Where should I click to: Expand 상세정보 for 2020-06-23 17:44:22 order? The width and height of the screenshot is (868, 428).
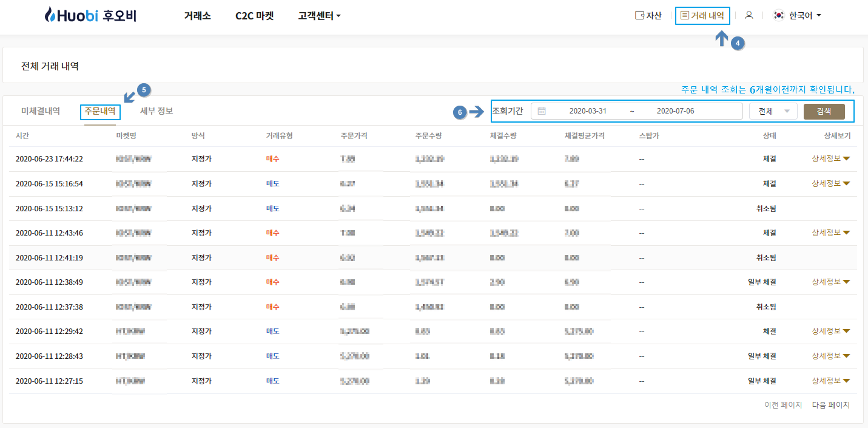[x=831, y=158]
